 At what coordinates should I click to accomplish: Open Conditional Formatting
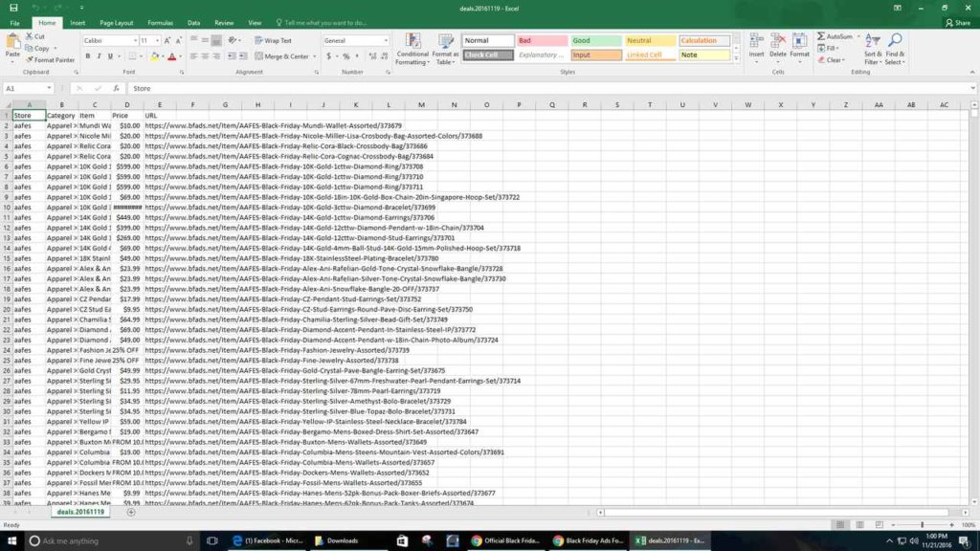(412, 50)
